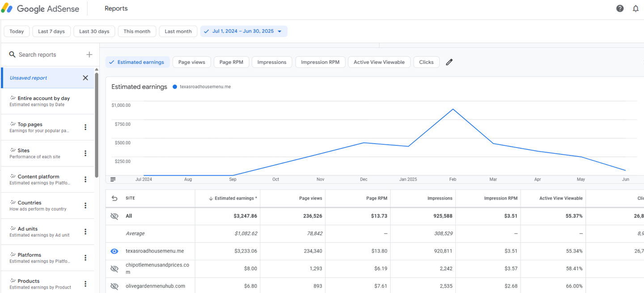The width and height of the screenshot is (644, 293).
Task: Sort by the Page views column header
Action: [310, 198]
